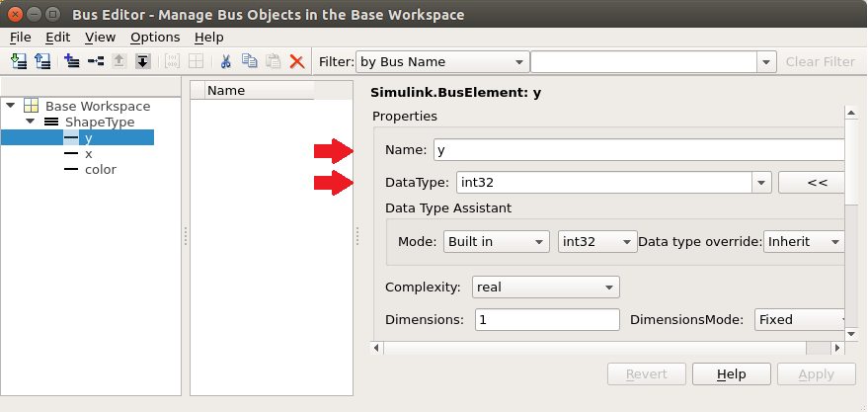Screen dimensions: 868x412
Task: Collapse the ShapeType bus node
Action: tap(31, 121)
